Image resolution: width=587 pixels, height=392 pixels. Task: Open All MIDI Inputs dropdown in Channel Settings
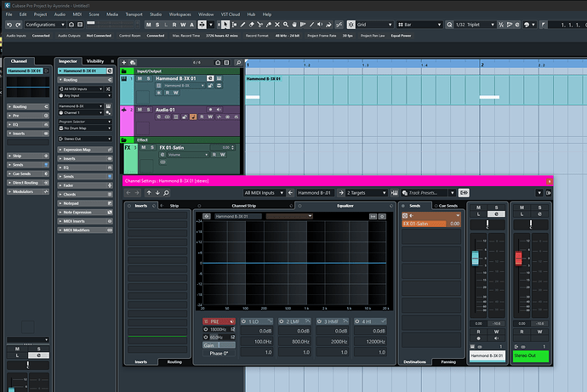point(264,193)
